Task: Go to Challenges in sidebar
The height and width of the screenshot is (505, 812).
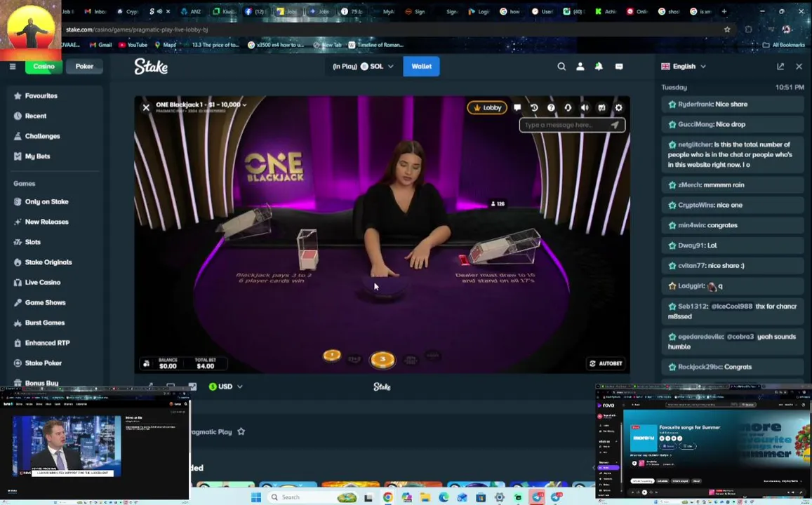Action: tap(36, 136)
